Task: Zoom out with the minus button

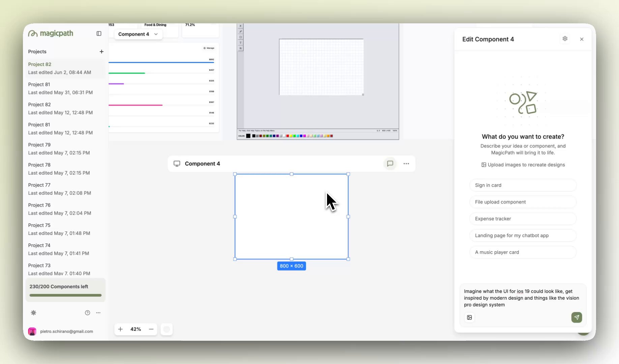Action: (151, 329)
